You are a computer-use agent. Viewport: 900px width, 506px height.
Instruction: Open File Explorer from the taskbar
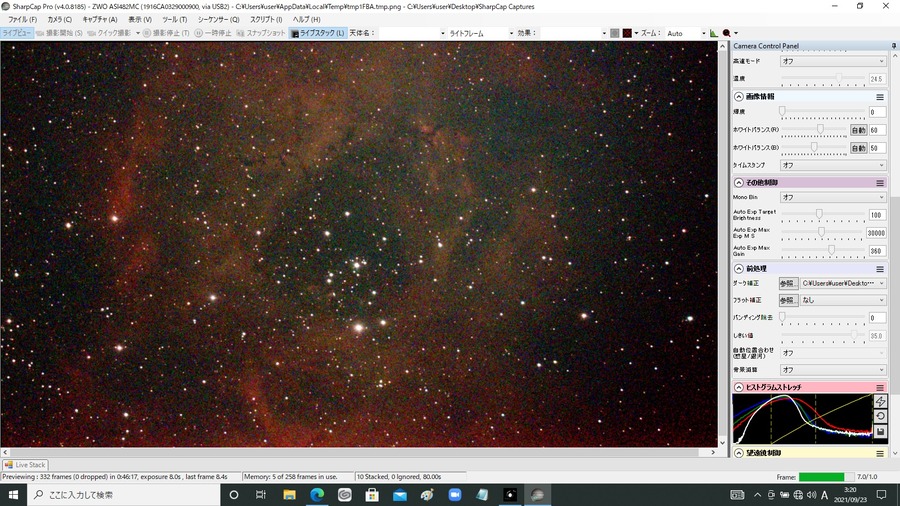coord(289,495)
